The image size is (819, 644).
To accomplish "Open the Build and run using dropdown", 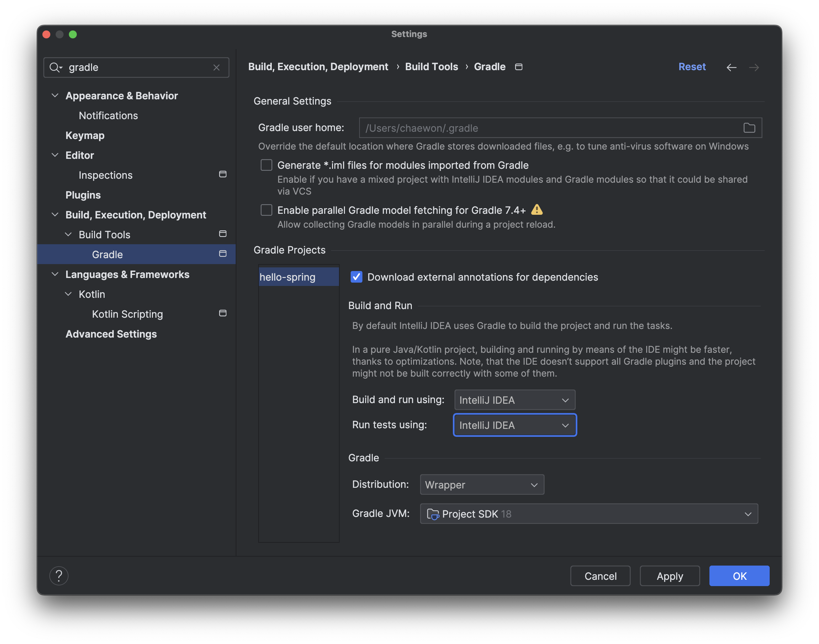I will tap(514, 400).
